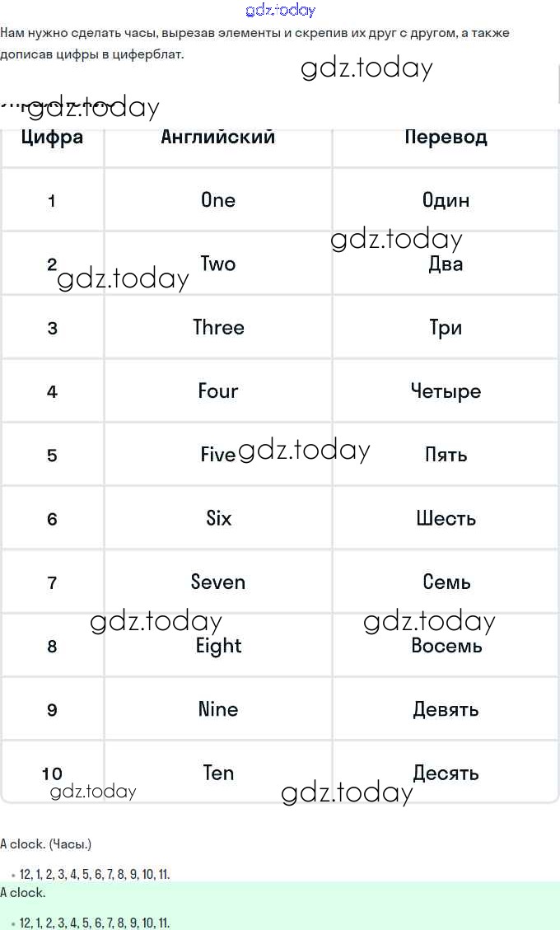Image resolution: width=560 pixels, height=930 pixels.
Task: Click the word 'Three' in table
Action: coord(218,328)
